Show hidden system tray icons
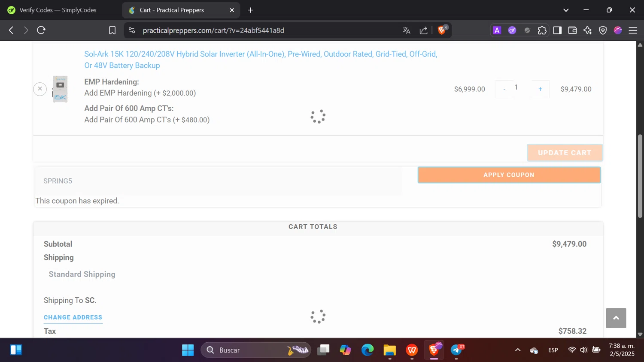 [x=518, y=350]
